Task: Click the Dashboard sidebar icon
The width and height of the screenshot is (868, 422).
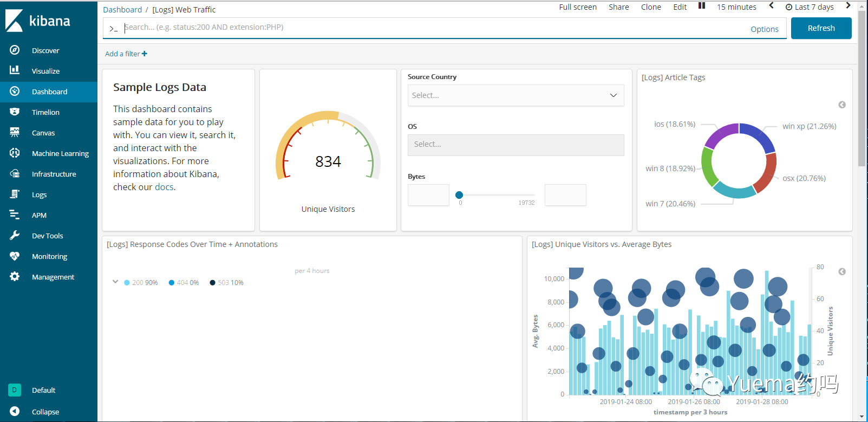Action: point(15,92)
